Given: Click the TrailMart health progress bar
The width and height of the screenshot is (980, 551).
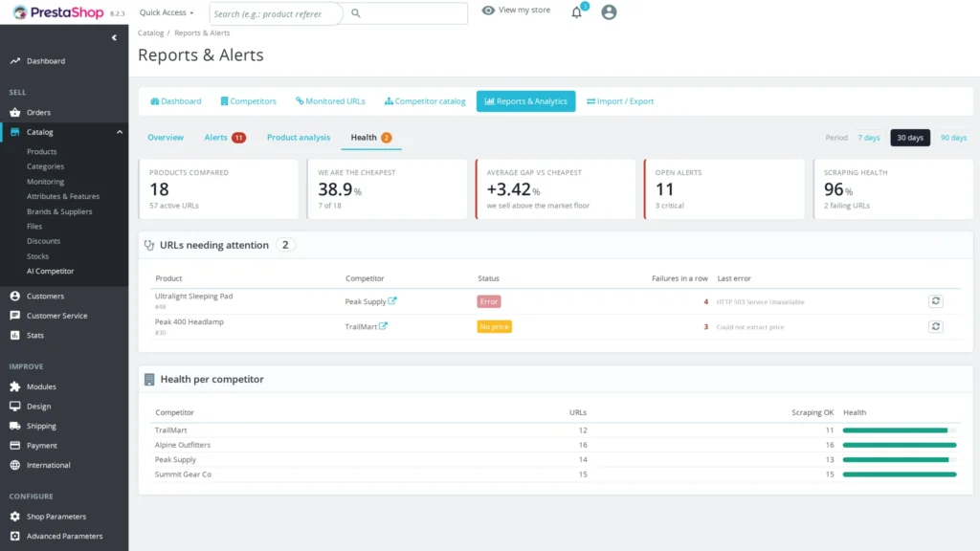Looking at the screenshot, I should (x=900, y=430).
